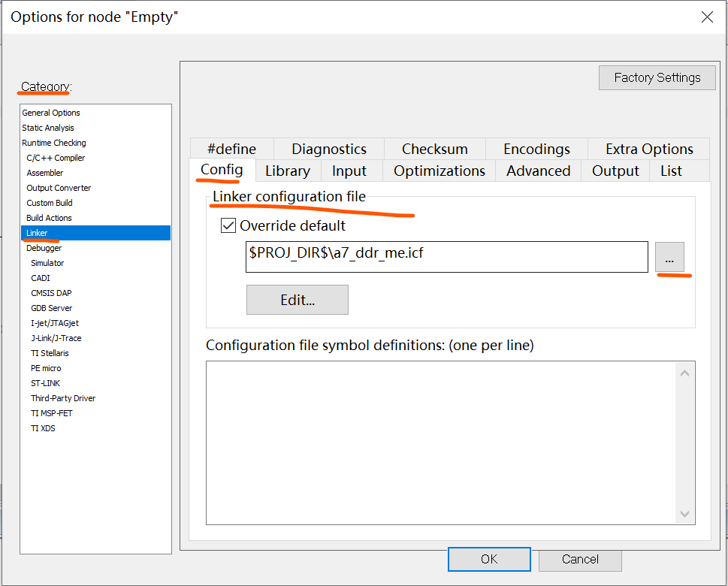Choose Debugger from the category list
The height and width of the screenshot is (586, 728).
point(44,248)
